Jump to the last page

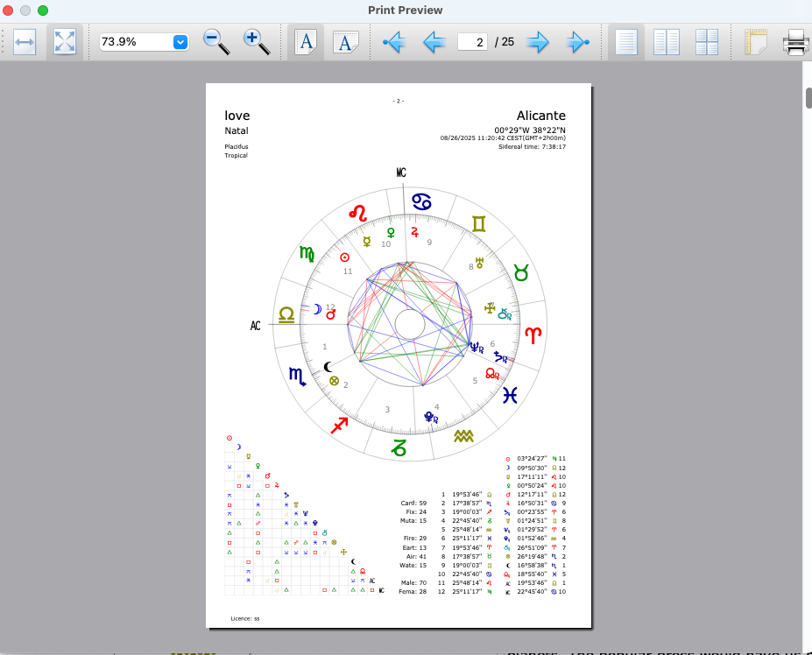click(577, 41)
